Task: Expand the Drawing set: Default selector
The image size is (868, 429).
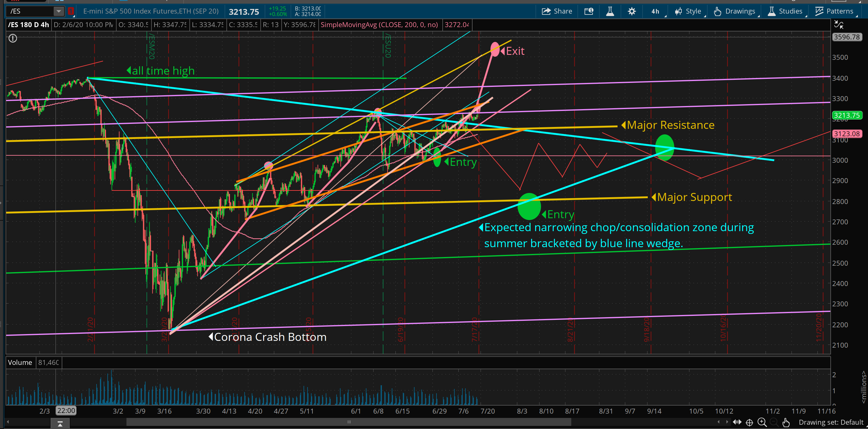Action: coord(831,422)
